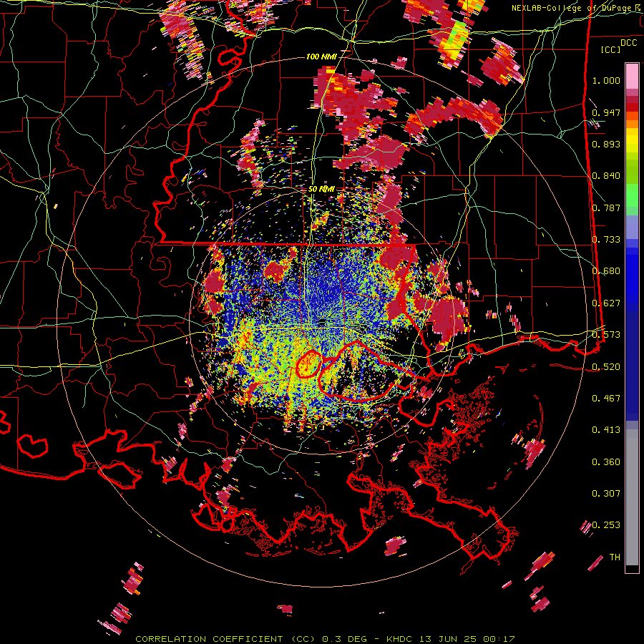644x644 pixels.
Task: Click the DCC [CC] legend heading
Action: click(618, 46)
